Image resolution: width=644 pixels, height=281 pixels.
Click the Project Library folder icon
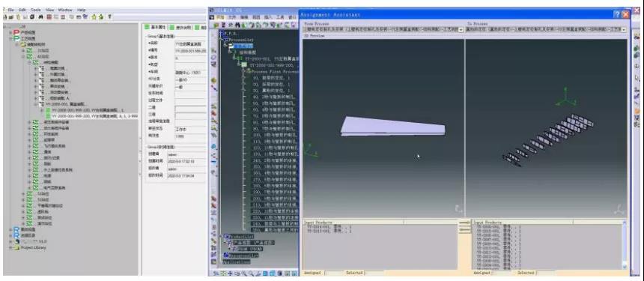16,248
